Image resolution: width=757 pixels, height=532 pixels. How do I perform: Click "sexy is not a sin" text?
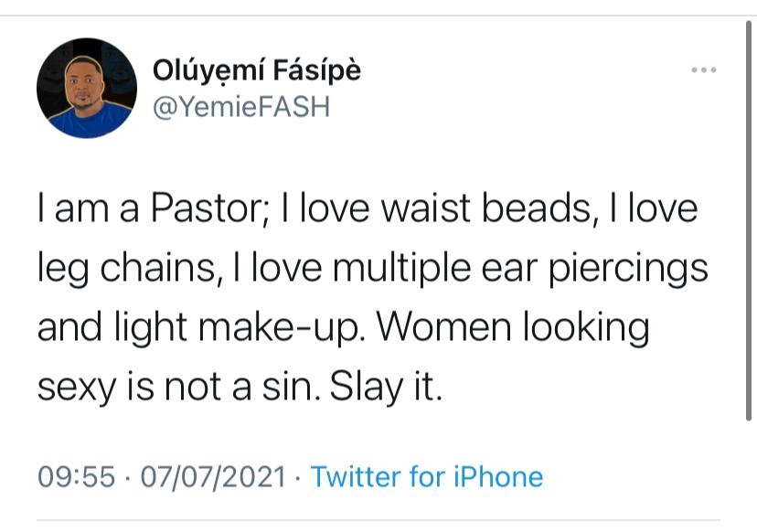pos(178,388)
